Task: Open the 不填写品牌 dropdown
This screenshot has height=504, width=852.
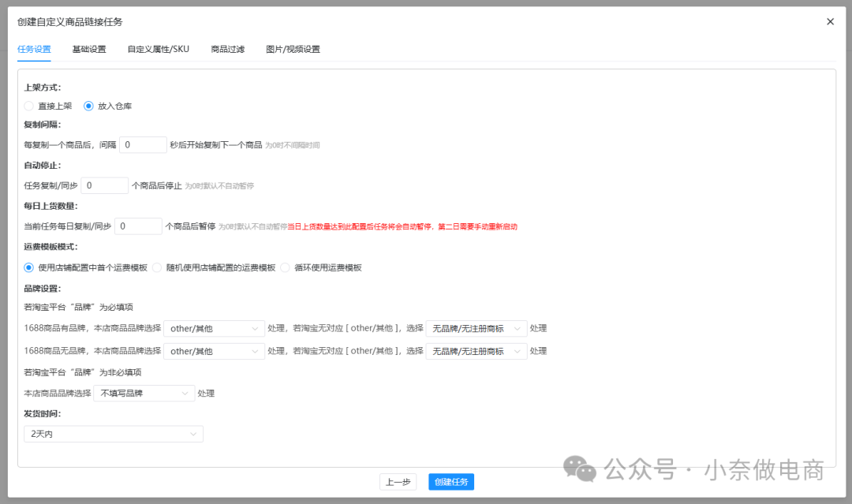Action: click(x=144, y=394)
